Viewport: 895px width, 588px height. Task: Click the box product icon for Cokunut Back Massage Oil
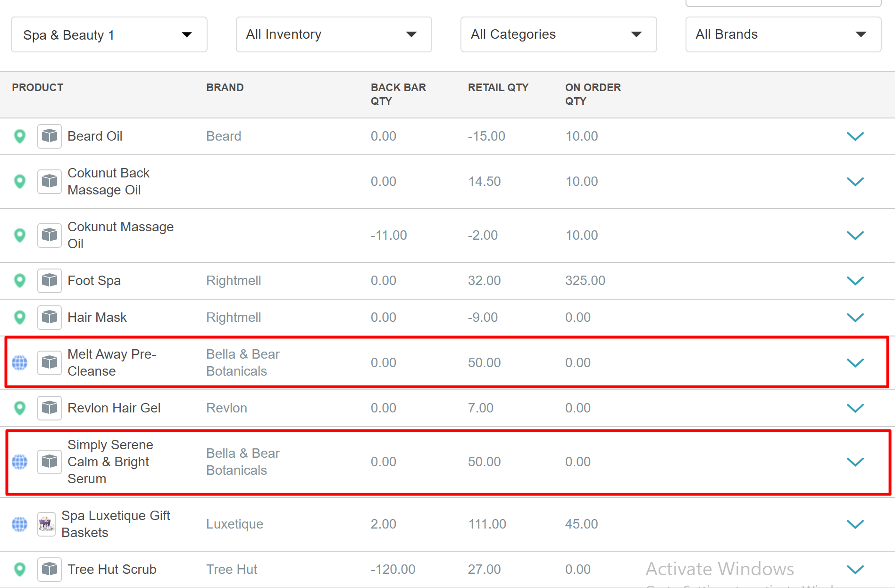coord(50,182)
